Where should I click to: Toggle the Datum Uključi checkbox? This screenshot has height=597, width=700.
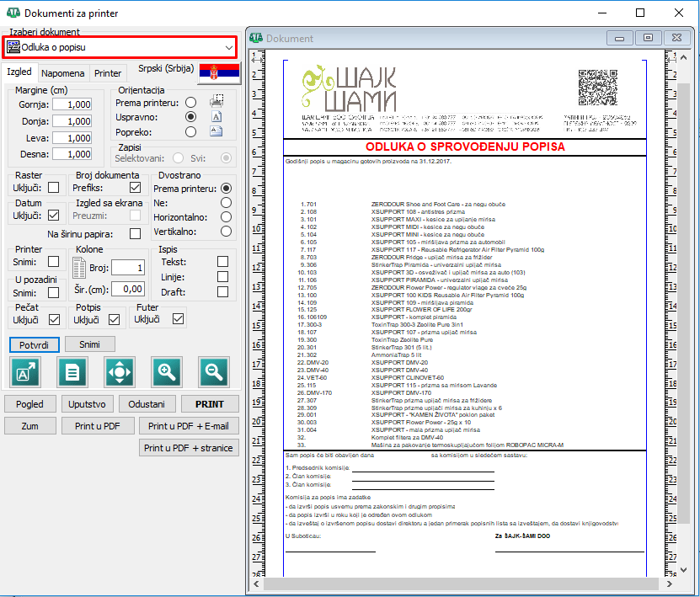point(54,215)
